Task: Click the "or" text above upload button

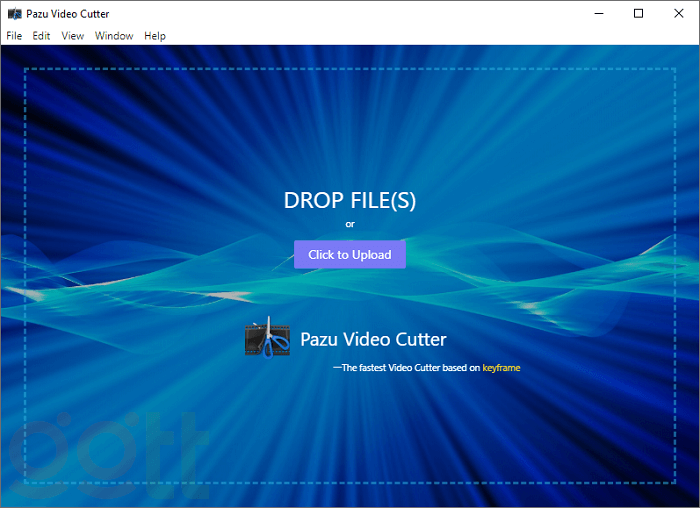Action: (x=350, y=224)
